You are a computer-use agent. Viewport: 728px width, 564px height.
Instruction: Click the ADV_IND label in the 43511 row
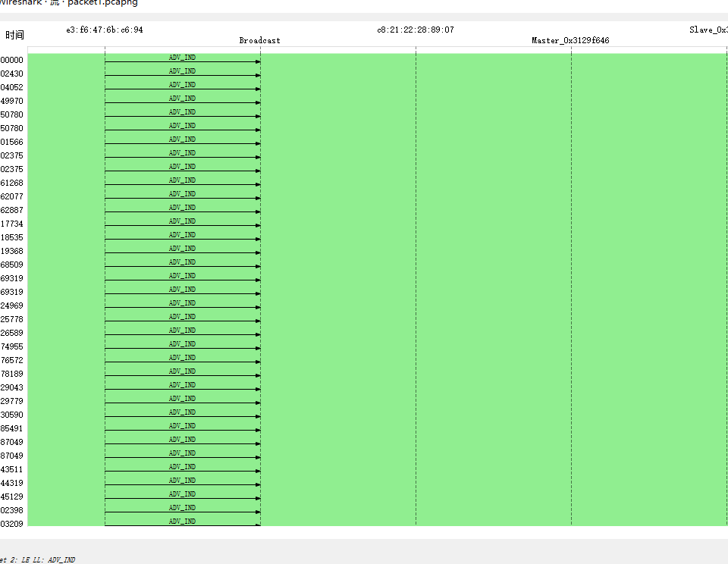pos(182,467)
